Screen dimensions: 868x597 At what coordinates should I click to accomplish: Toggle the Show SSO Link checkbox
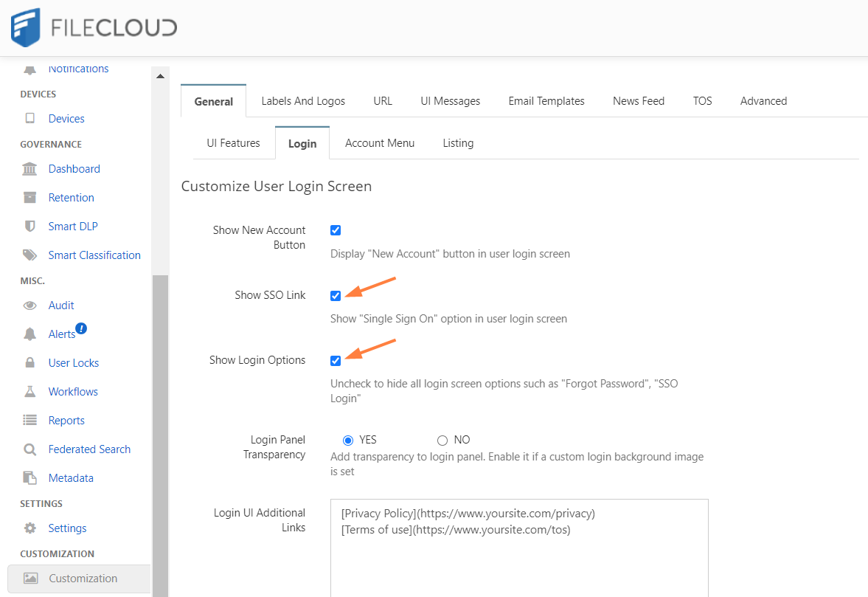click(x=336, y=296)
